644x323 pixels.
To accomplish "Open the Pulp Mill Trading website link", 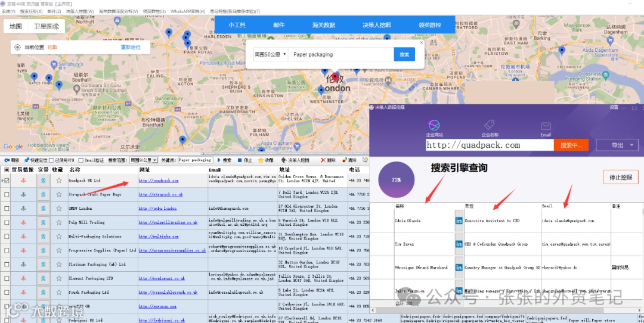I will pyautogui.click(x=168, y=222).
